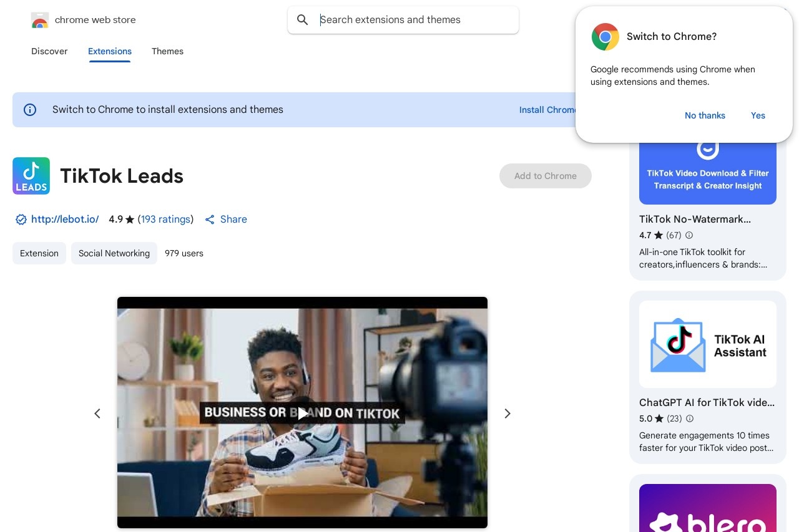Open the blero extension card thumbnail
The height and width of the screenshot is (532, 799).
pyautogui.click(x=708, y=508)
